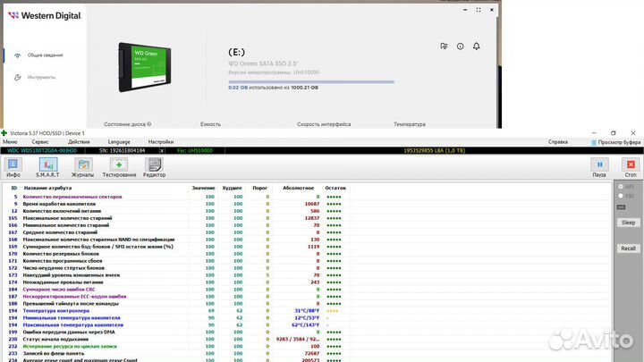Select the Количество включений питания row

coord(176,211)
